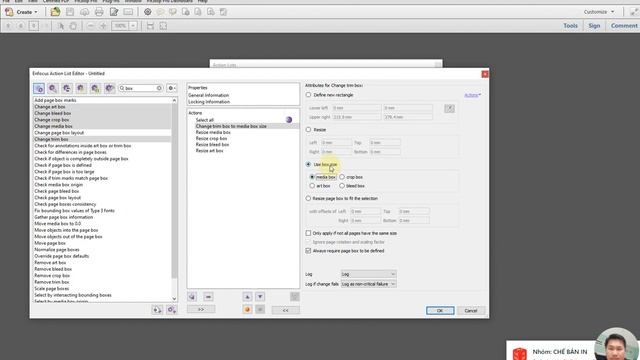Select the arrow selection tool icon
The height and width of the screenshot is (360, 640).
coord(61,26)
